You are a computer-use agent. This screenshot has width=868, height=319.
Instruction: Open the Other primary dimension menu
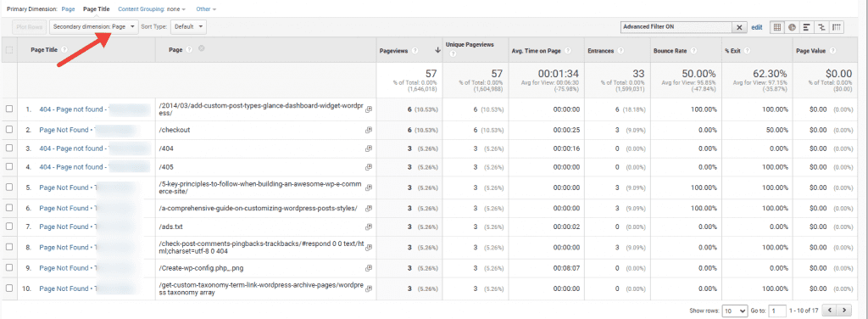206,9
